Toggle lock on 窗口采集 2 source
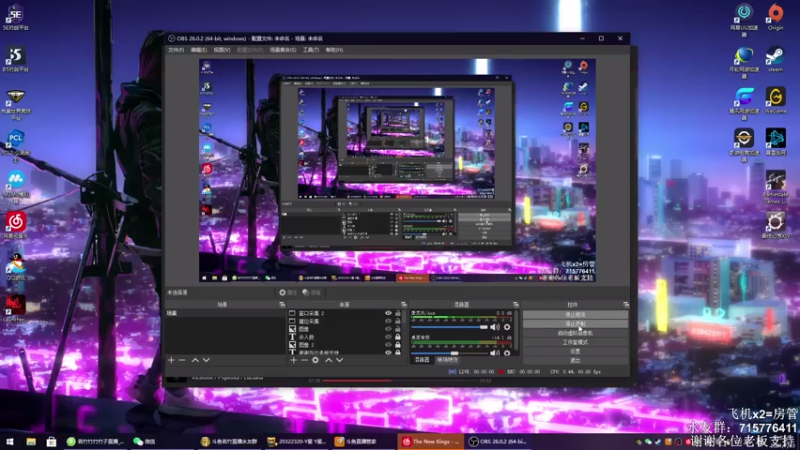Screen dimensions: 800x450 [398, 313]
